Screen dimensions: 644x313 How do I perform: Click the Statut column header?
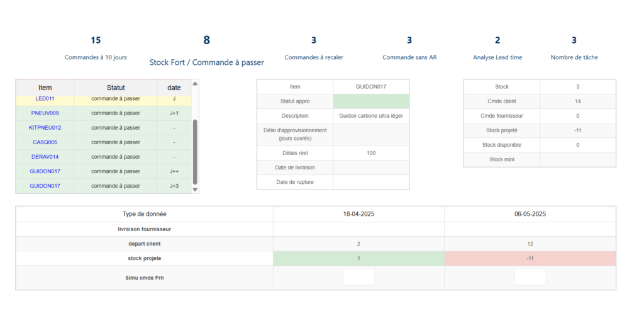[x=116, y=88]
